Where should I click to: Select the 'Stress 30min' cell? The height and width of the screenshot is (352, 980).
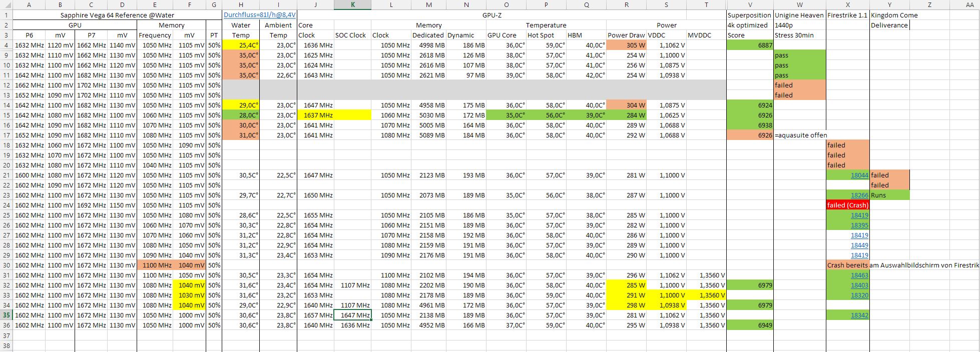[800, 35]
